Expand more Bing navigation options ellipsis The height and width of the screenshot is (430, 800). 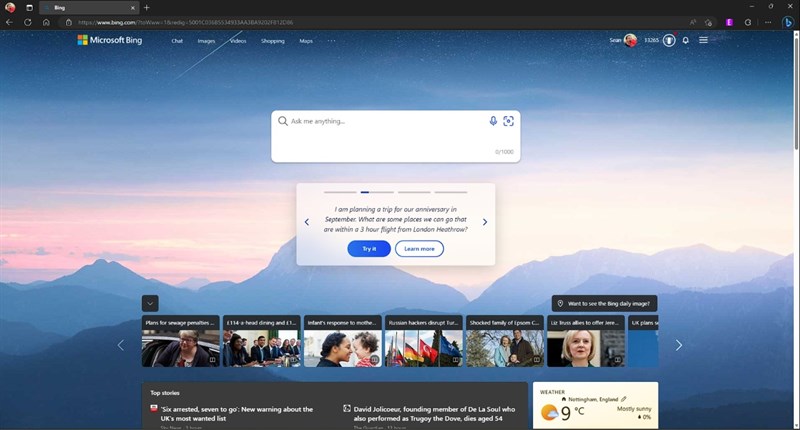point(332,41)
